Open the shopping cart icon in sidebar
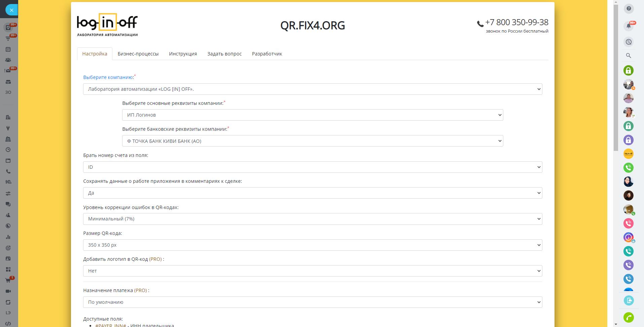The image size is (644, 327). click(8, 280)
